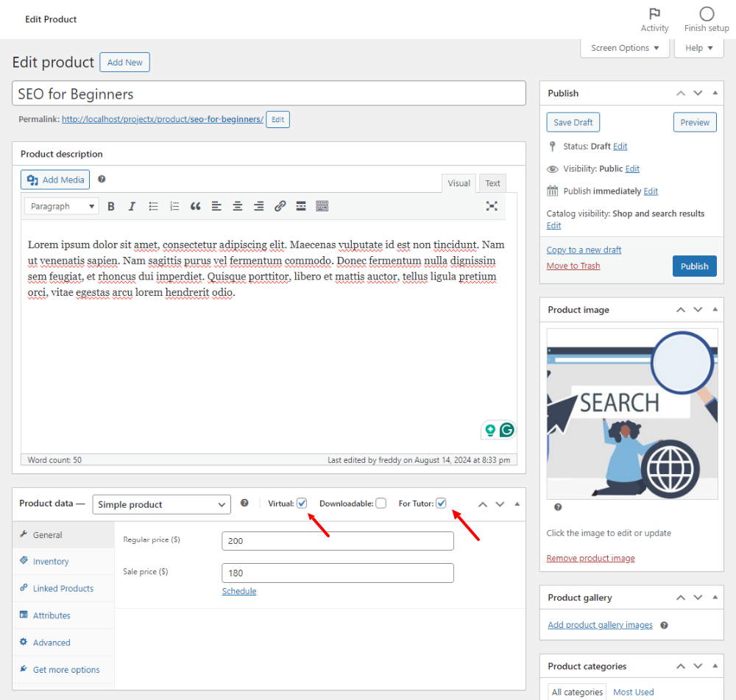Uncheck the For Tutor checkbox
Viewport: 736px width, 700px height.
pyautogui.click(x=441, y=503)
